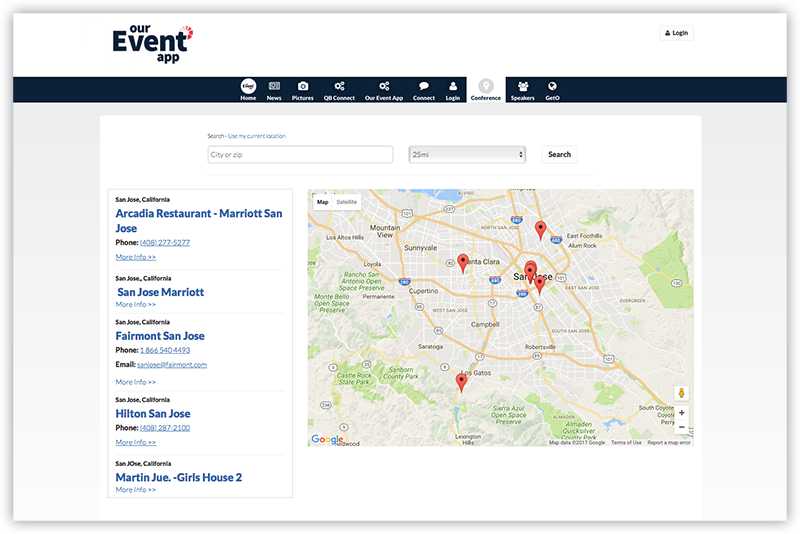Viewport: 800px width, 534px height.
Task: Click the Google logo on the map
Action: [x=327, y=439]
